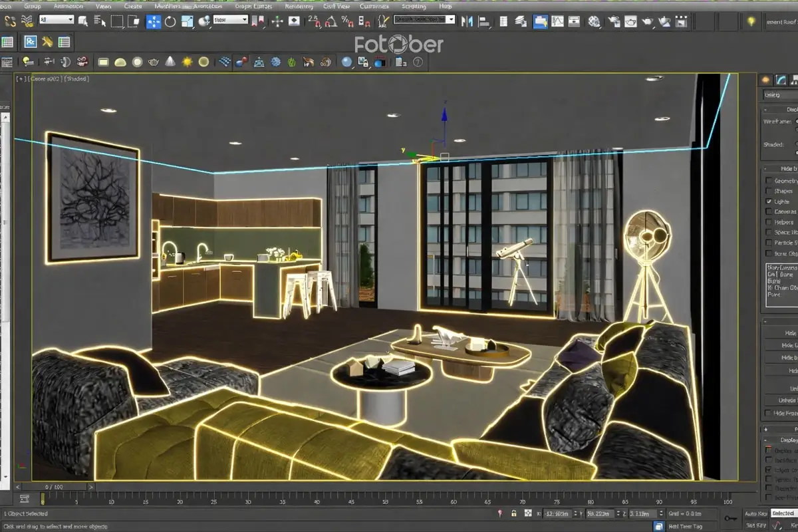Open the Group menu

click(x=32, y=6)
